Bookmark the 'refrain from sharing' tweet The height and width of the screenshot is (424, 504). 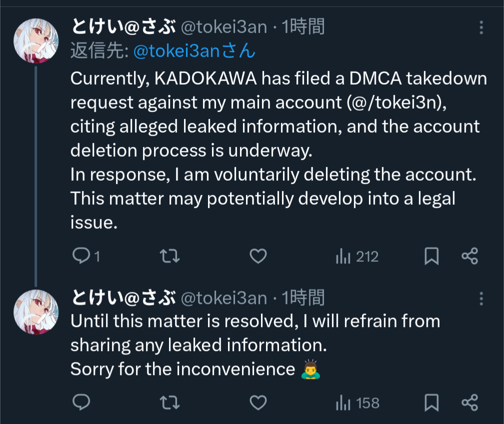(x=431, y=402)
